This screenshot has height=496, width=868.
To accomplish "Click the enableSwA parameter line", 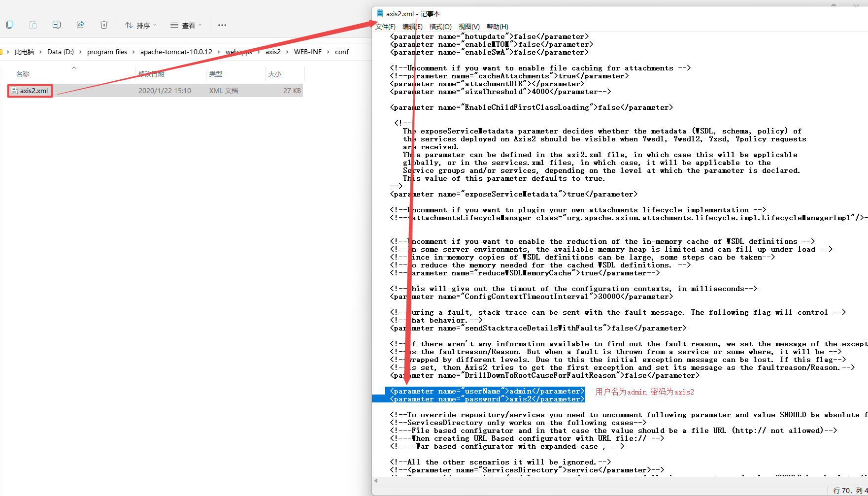I will pyautogui.click(x=489, y=52).
